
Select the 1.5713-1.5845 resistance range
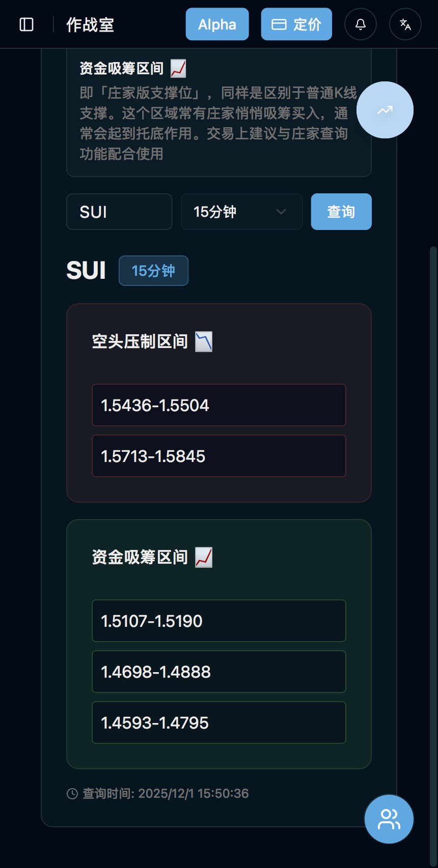pos(219,456)
